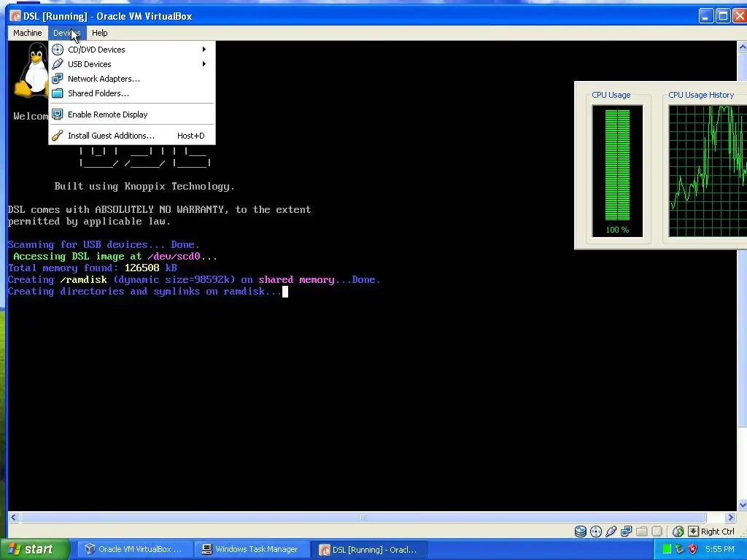This screenshot has height=560, width=747.
Task: Click the Shared Folders folder icon
Action: (58, 93)
